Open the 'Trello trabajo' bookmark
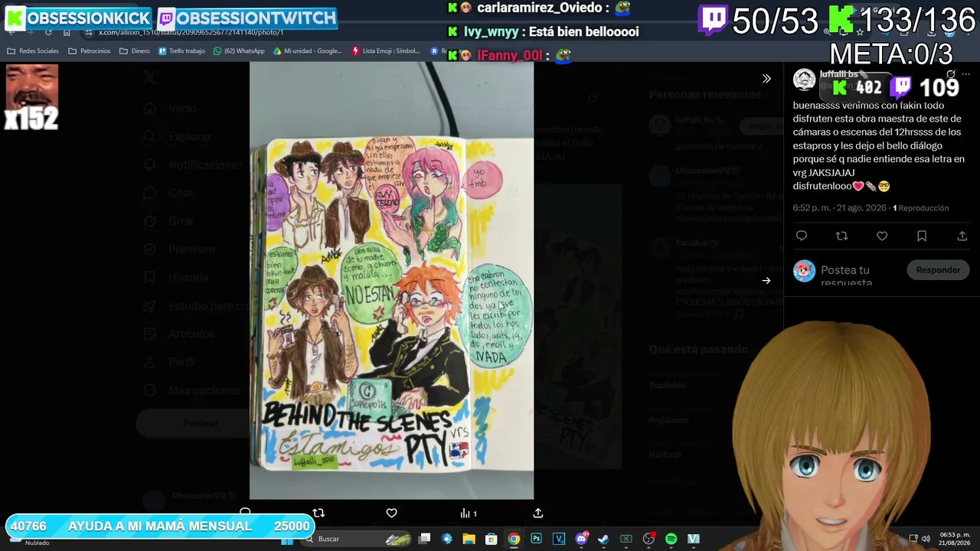The width and height of the screenshot is (980, 551). coord(181,51)
